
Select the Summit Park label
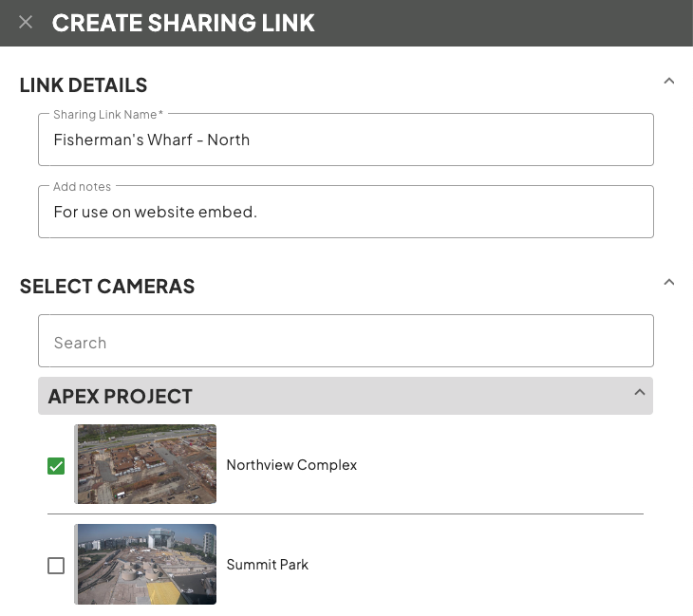point(268,565)
